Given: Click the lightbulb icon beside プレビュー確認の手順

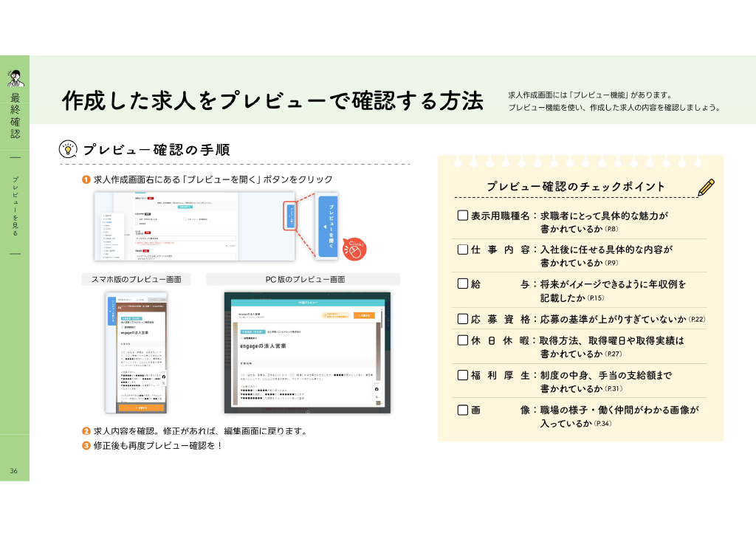Looking at the screenshot, I should 68,149.
